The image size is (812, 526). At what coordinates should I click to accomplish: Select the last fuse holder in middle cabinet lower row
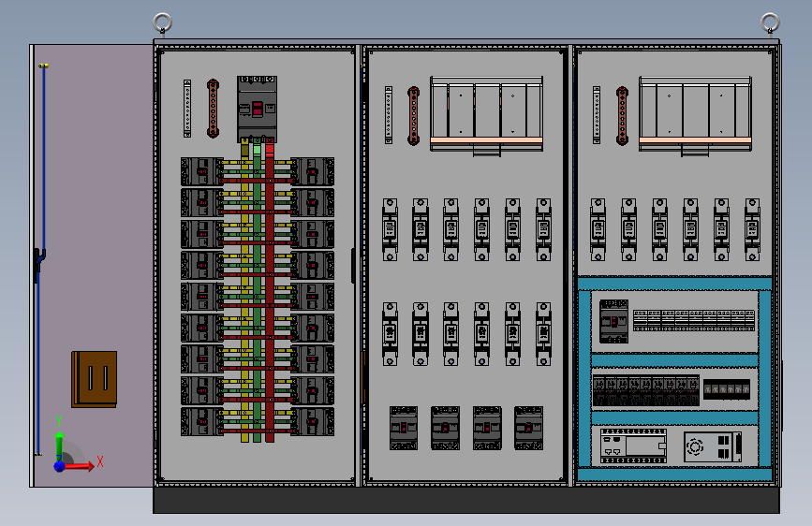click(544, 334)
